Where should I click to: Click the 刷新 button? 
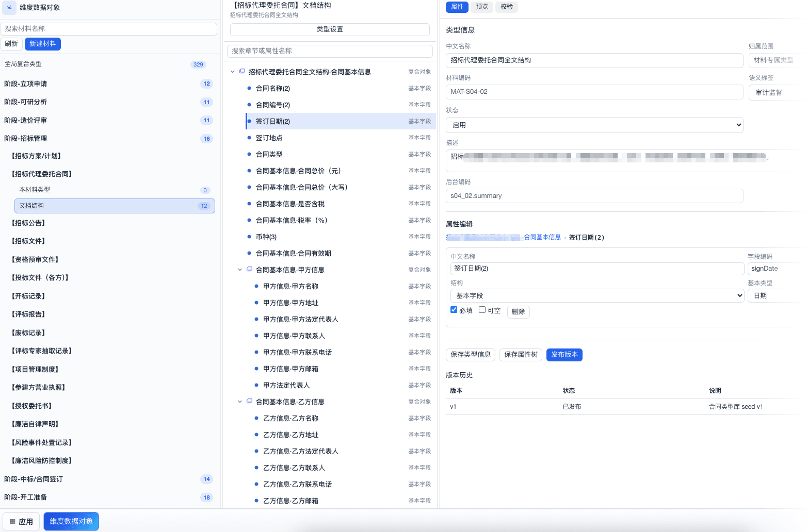pyautogui.click(x=11, y=44)
